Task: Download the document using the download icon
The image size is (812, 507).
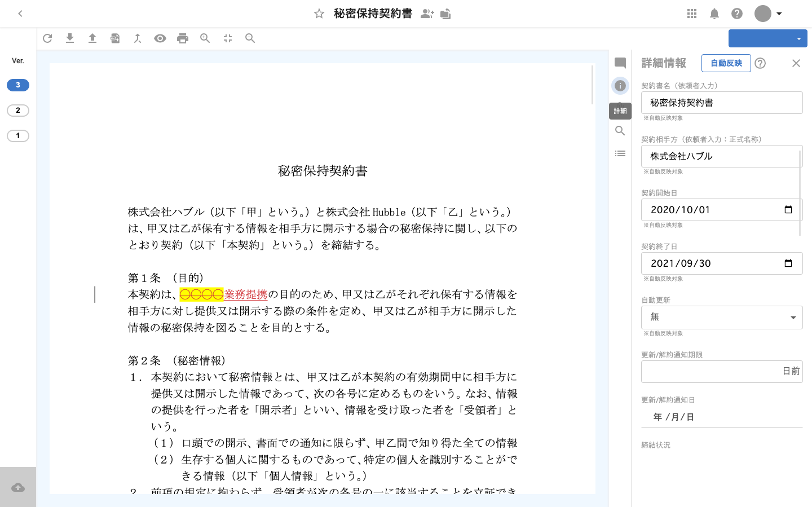Action: click(70, 38)
